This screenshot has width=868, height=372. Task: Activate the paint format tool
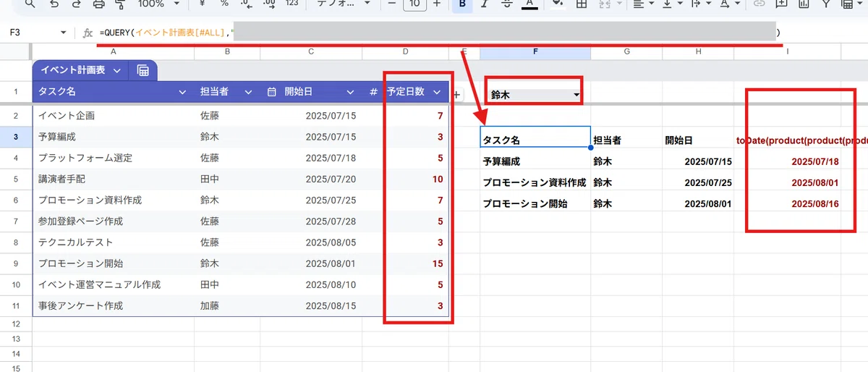120,4
